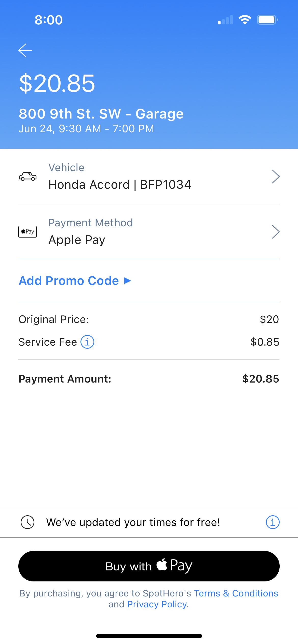Image resolution: width=298 pixels, height=644 pixels.
Task: Open info icon for updated times
Action: [273, 522]
